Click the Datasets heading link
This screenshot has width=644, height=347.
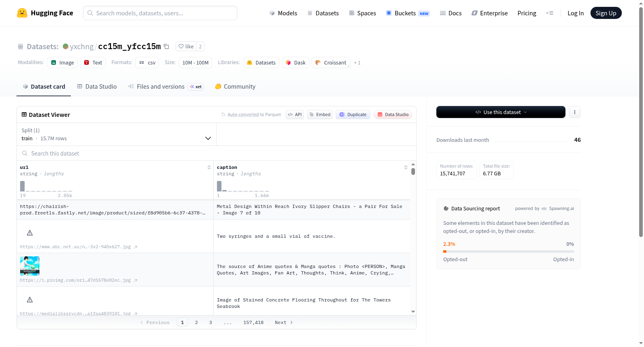(x=43, y=46)
